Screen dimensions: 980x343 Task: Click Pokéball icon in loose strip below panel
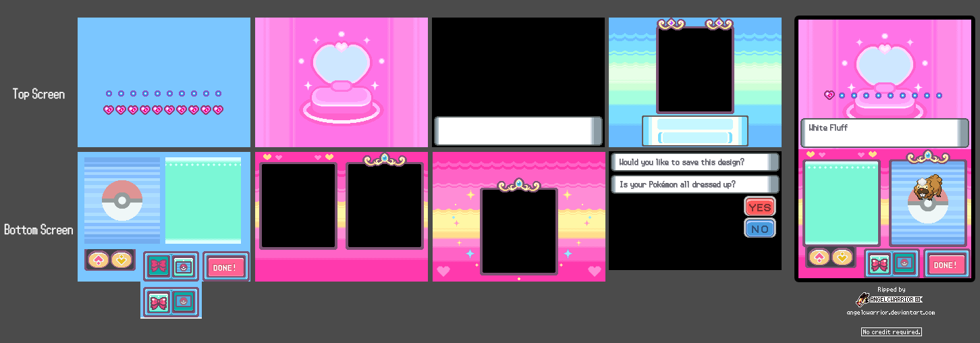[x=183, y=301]
